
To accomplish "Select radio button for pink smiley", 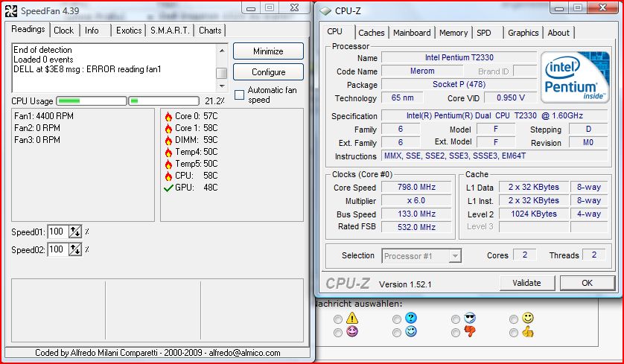I will [x=338, y=333].
